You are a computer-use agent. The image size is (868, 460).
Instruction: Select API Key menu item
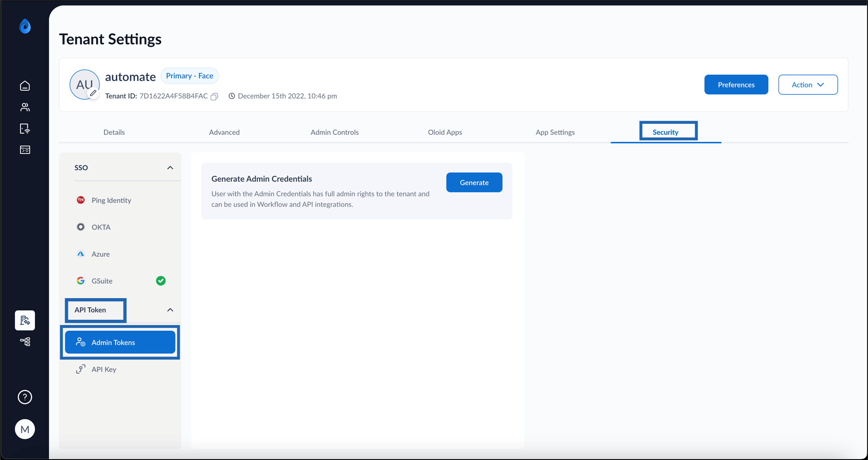click(120, 369)
